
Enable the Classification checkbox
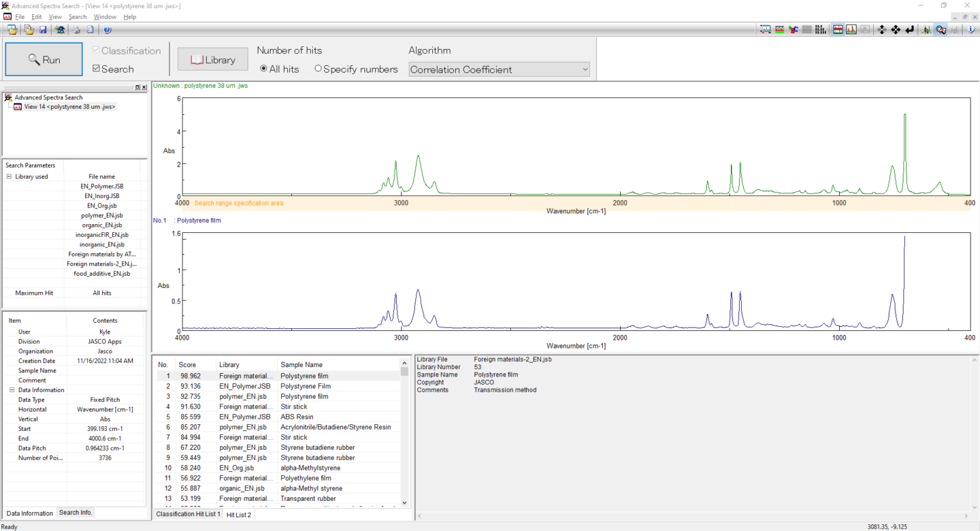(96, 50)
